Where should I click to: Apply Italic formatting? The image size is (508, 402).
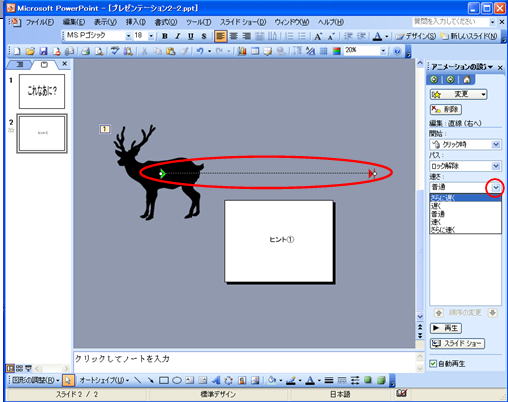tap(178, 36)
